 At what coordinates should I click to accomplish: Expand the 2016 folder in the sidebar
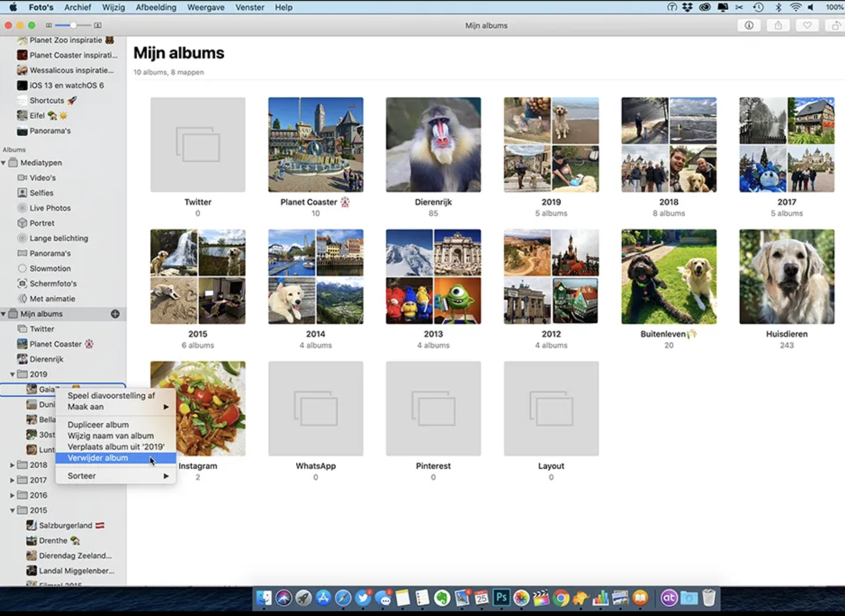(x=12, y=495)
